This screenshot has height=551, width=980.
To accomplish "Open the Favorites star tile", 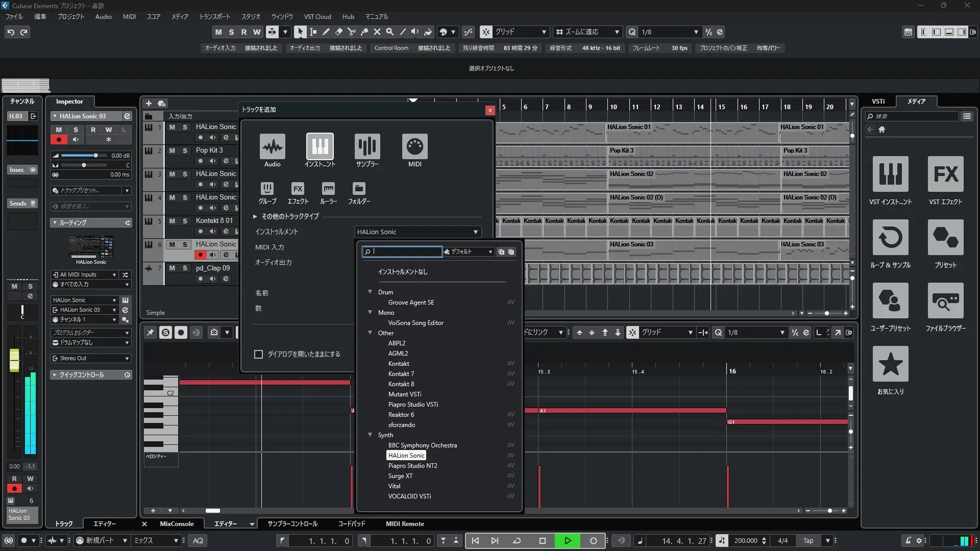I will (x=890, y=364).
